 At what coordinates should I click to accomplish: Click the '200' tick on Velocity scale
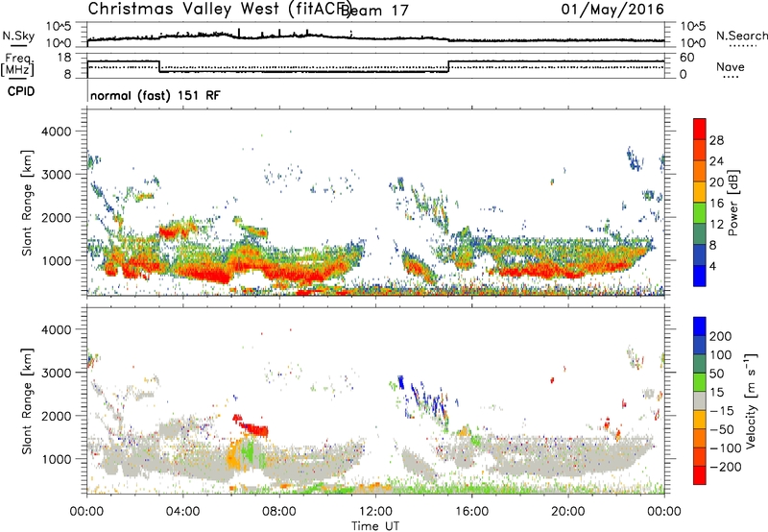coord(721,336)
